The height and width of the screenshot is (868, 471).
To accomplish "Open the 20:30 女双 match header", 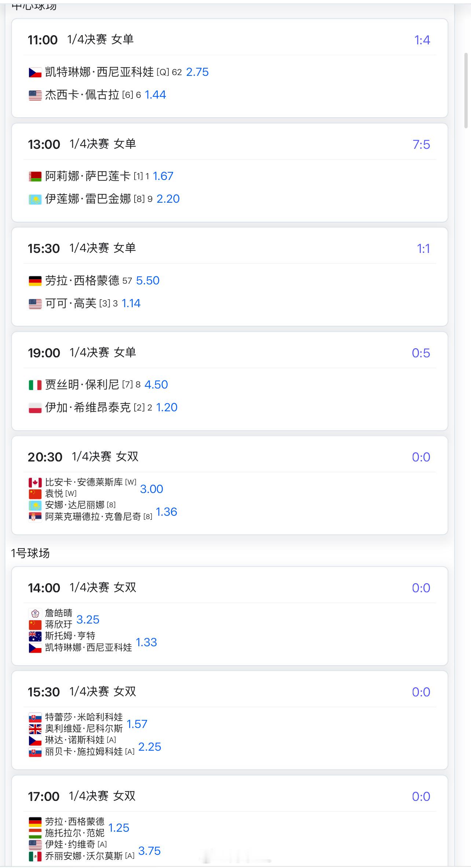I will [83, 457].
